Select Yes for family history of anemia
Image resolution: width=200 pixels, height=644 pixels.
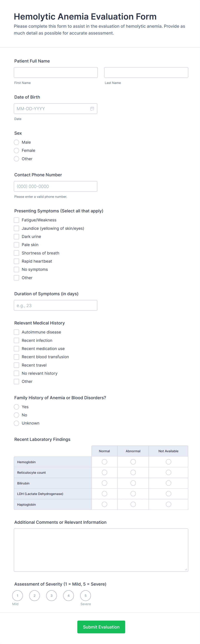(x=17, y=407)
